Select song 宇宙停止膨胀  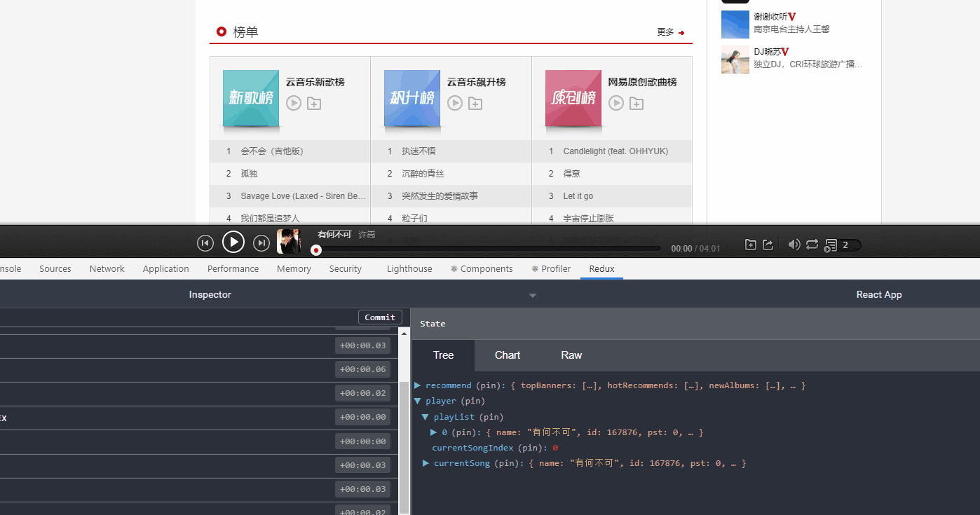click(589, 219)
